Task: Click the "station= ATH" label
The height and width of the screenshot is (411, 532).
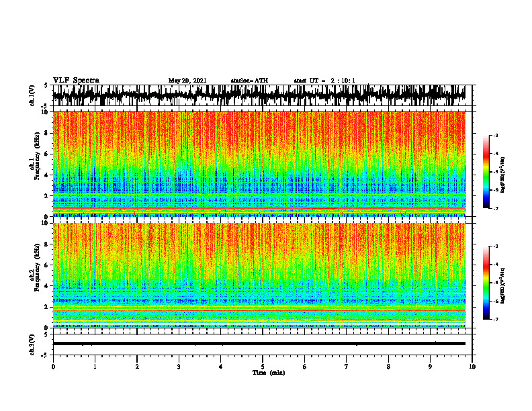Action: tap(249, 81)
